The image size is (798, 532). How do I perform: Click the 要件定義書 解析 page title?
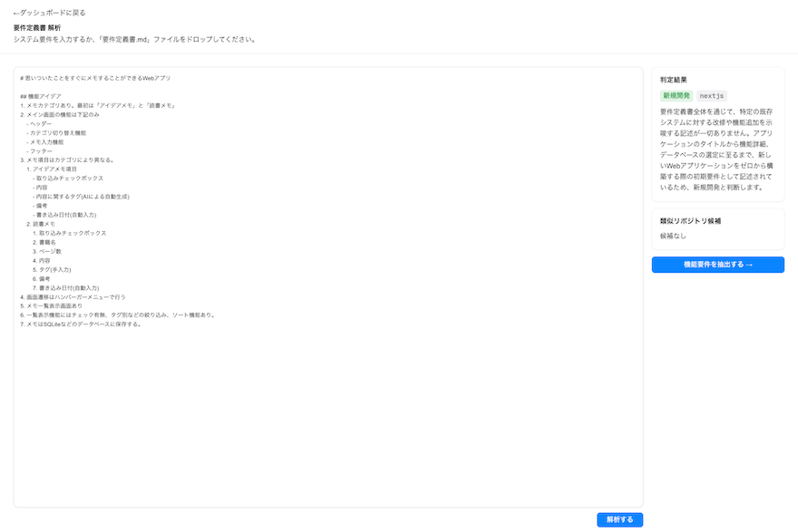click(37, 28)
